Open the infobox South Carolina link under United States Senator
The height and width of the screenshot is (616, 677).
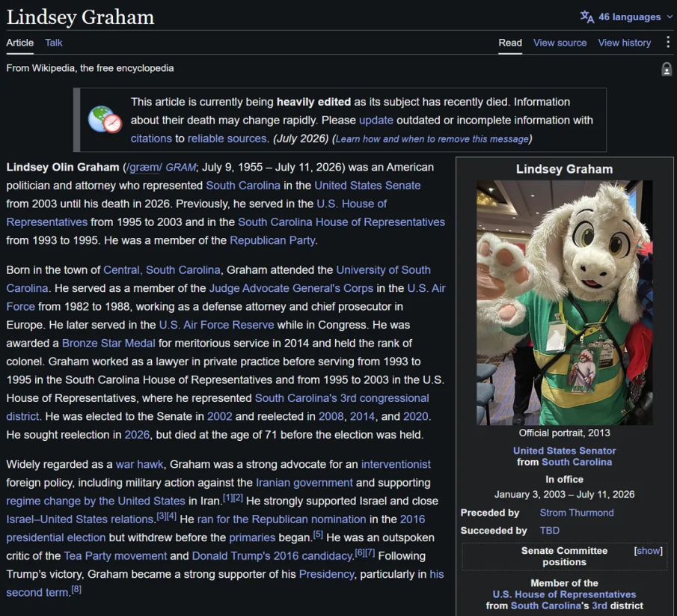point(577,462)
